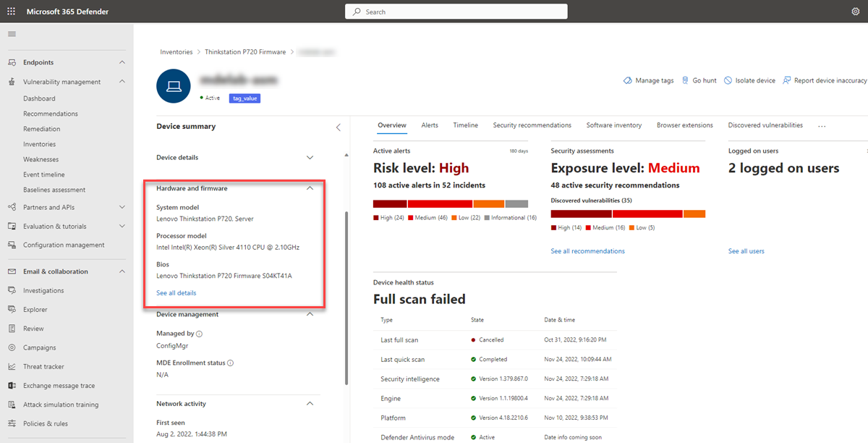Click the Policies & rules icon

coord(12,423)
